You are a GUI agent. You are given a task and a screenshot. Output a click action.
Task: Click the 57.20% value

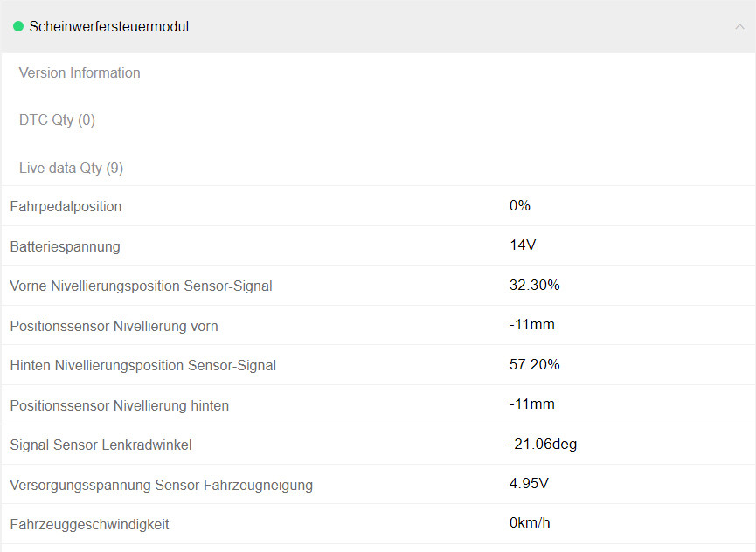534,364
